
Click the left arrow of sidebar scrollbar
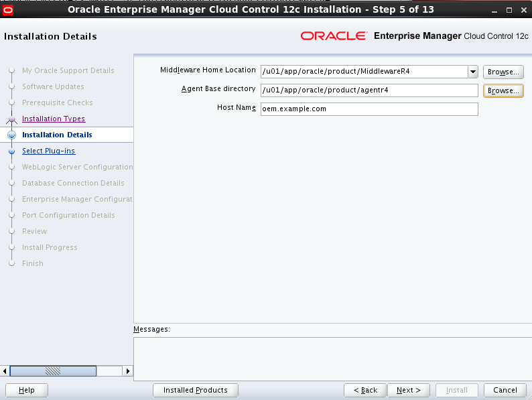click(5, 371)
